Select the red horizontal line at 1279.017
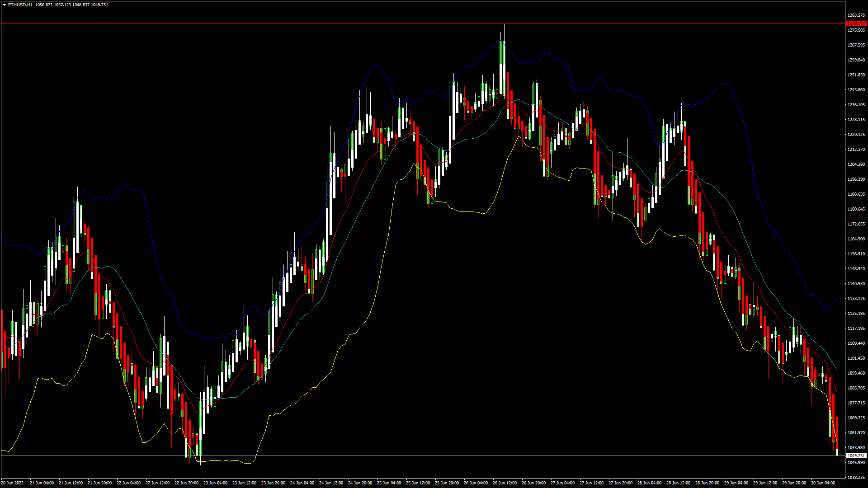 pyautogui.click(x=271, y=23)
